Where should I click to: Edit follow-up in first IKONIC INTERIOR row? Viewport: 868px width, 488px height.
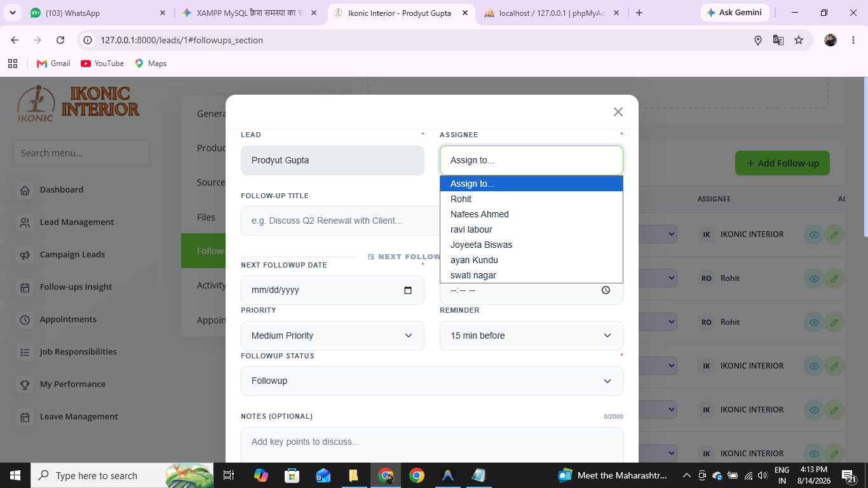pyautogui.click(x=834, y=234)
